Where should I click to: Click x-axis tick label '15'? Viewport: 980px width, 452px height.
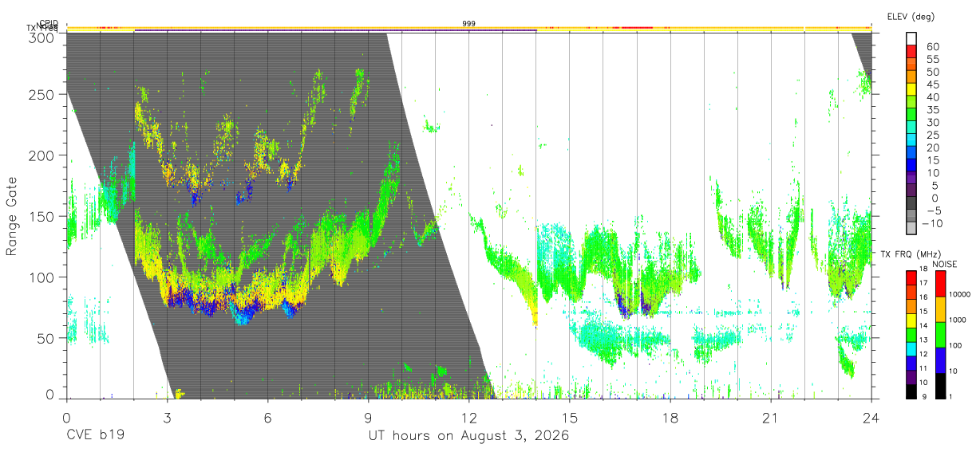tap(569, 417)
